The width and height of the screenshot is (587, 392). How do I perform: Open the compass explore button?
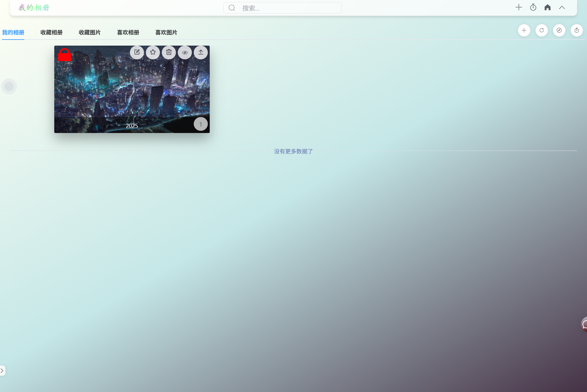559,30
